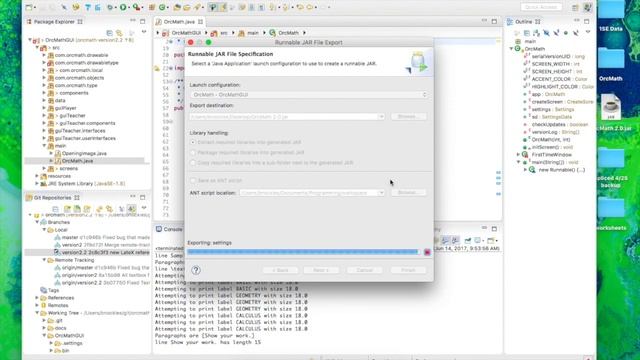This screenshot has height=360, width=640.
Task: Click the Java perspective icon at top right
Action: pyautogui.click(x=587, y=7)
